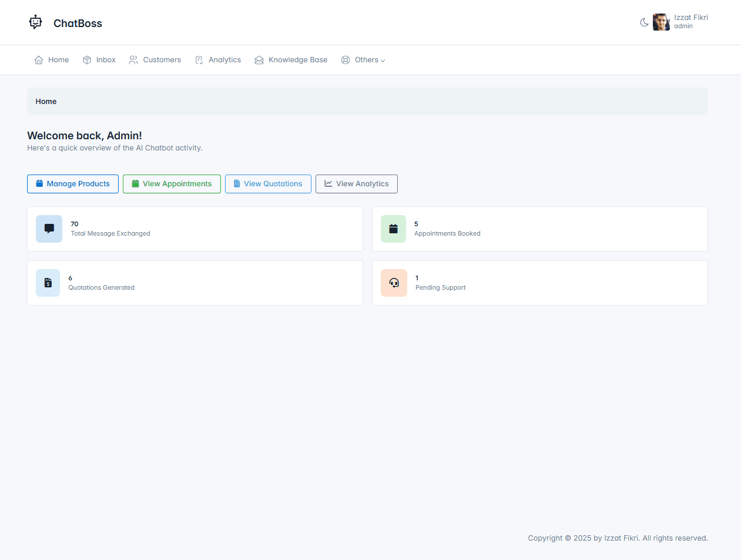Click the Home nav house icon
This screenshot has height=560, width=741.
point(39,60)
